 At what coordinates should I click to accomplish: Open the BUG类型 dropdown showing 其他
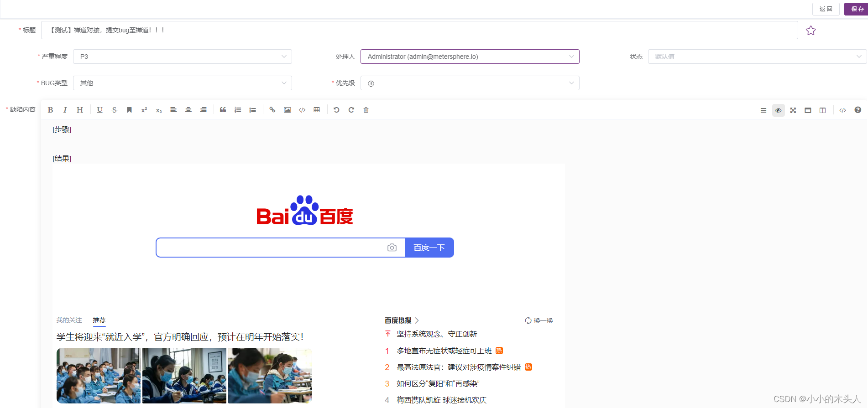pos(183,83)
